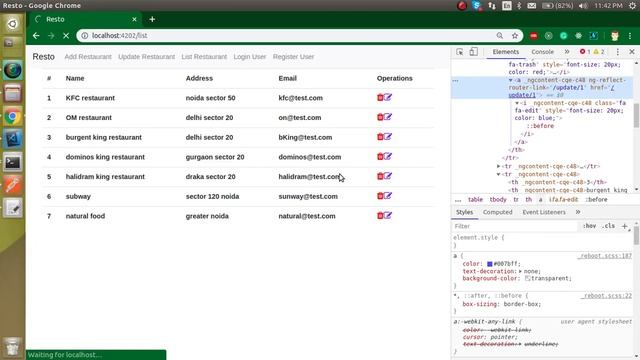Expand text-decoration shorthand property
Viewport: 640px width, 360px height.
520,271
